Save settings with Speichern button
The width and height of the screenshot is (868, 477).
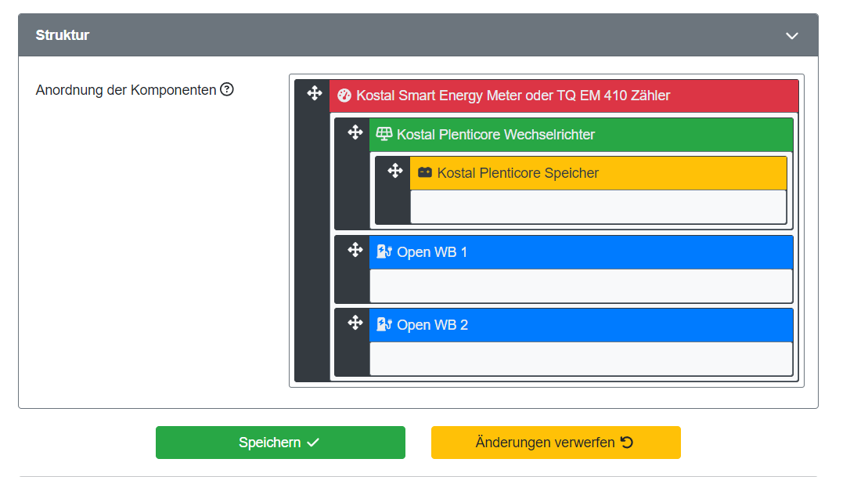280,443
